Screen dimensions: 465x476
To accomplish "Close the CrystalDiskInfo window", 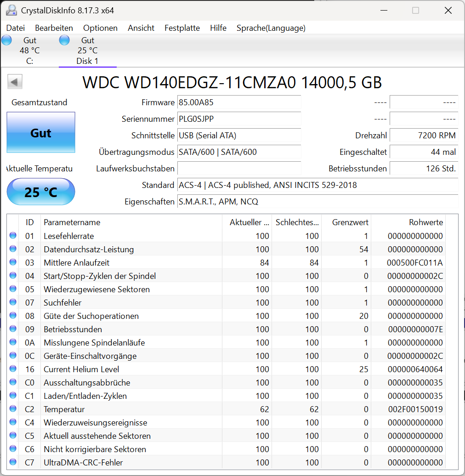I will pos(448,10).
